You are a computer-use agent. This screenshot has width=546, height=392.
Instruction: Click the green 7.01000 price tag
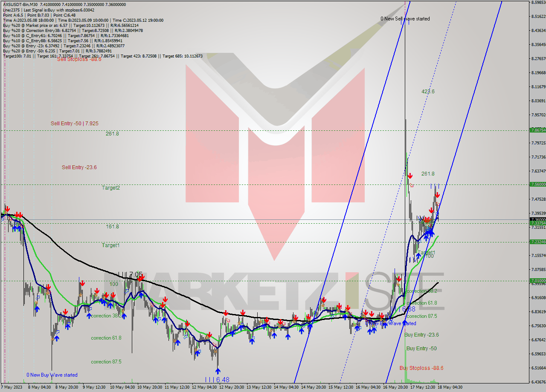tap(537, 281)
